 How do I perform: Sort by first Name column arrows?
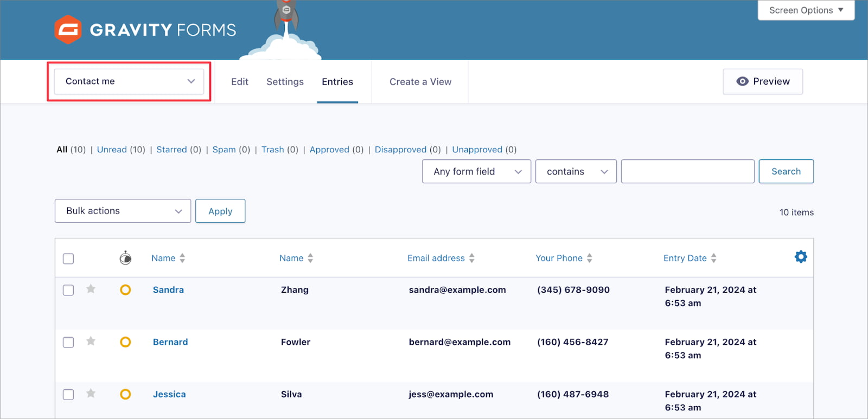182,258
